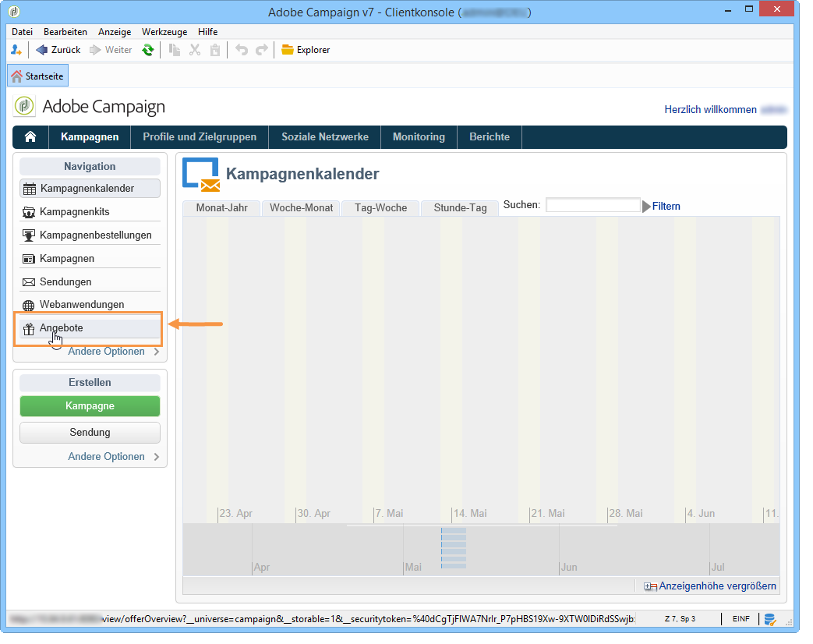The width and height of the screenshot is (813, 644).
Task: Select the Startseite tab
Action: pyautogui.click(x=38, y=76)
